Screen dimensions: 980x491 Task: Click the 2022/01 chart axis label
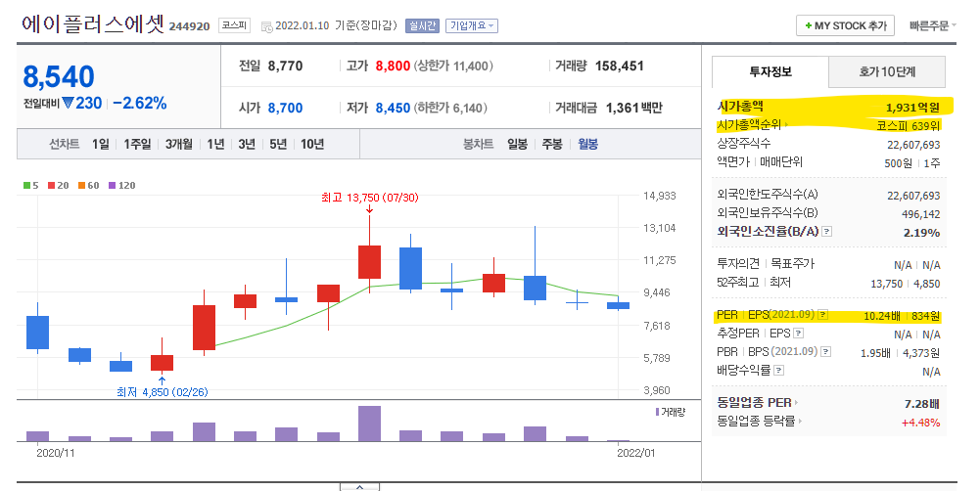click(635, 453)
